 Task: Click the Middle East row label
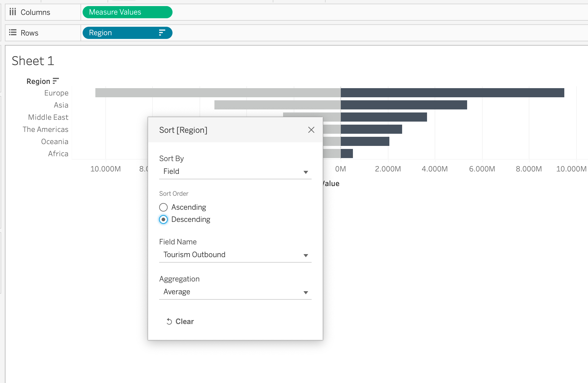(x=48, y=117)
